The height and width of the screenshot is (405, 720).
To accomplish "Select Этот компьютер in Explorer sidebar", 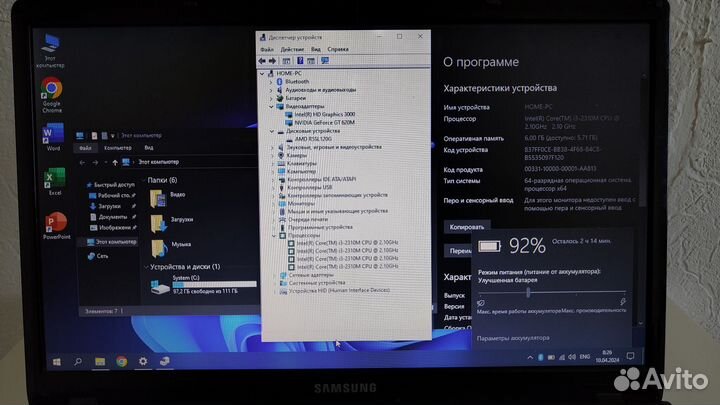I will click(112, 242).
